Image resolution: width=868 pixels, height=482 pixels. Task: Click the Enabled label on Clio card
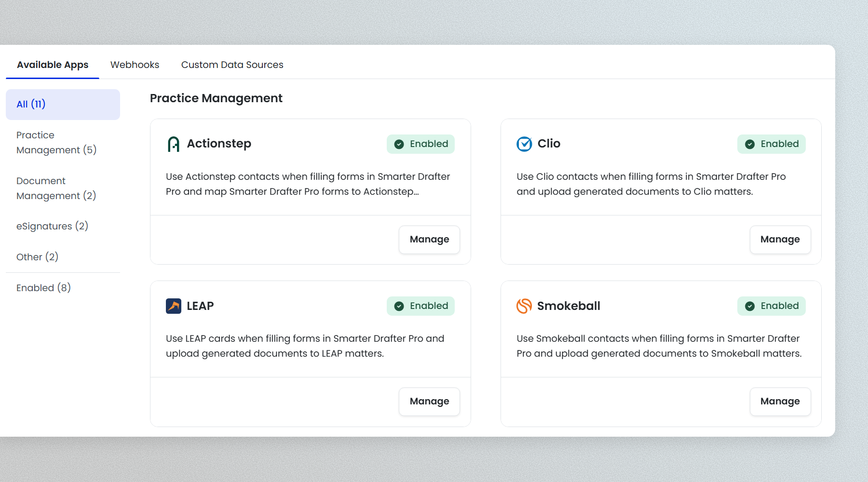point(780,144)
